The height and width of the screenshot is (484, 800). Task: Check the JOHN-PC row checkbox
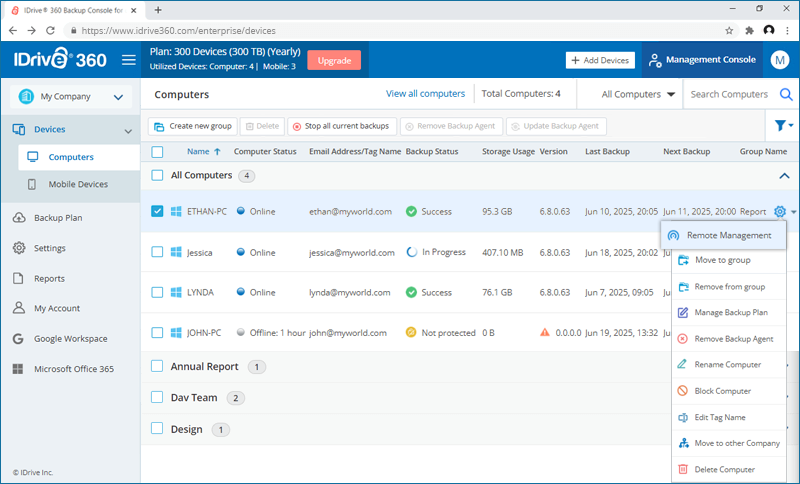coord(157,333)
